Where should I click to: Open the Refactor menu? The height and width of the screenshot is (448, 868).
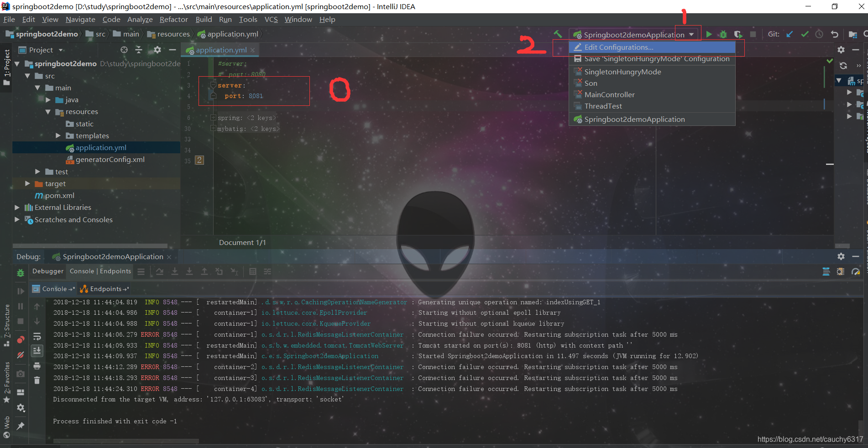point(173,19)
